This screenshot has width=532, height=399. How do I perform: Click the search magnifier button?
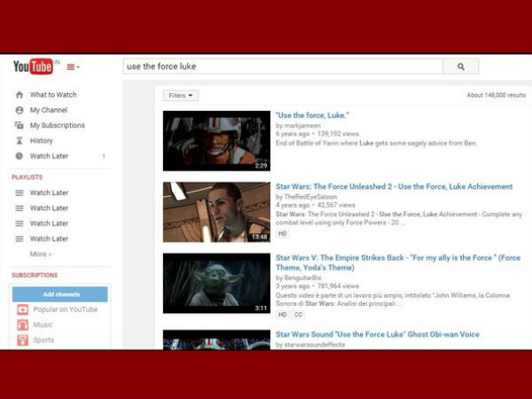pos(461,66)
